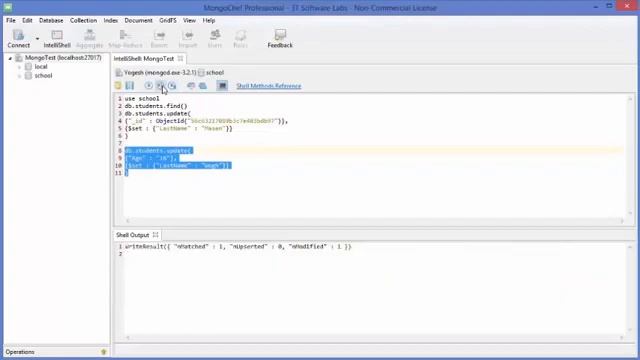The width and height of the screenshot is (640, 360).
Task: Click the Roles toolbar icon
Action: coord(240,39)
